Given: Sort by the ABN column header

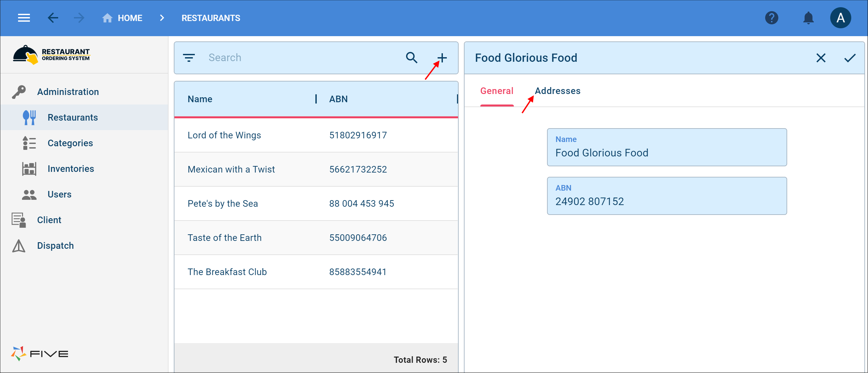Looking at the screenshot, I should coord(338,99).
